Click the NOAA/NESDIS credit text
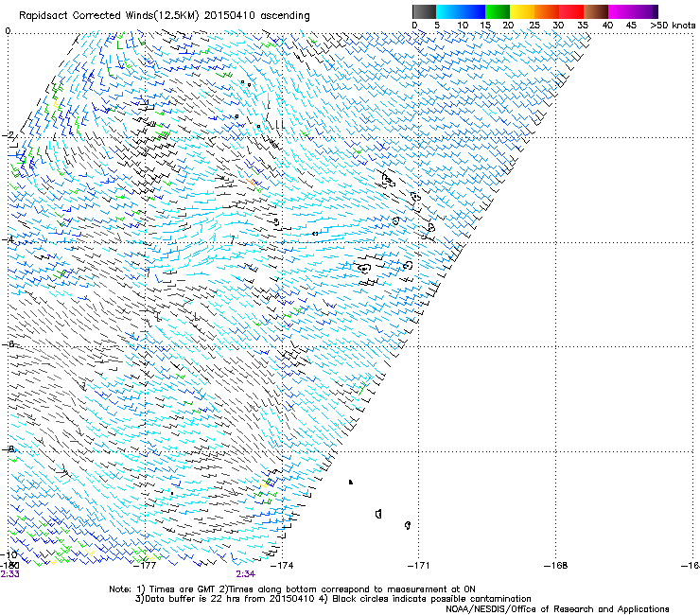Image resolution: width=700 pixels, height=615 pixels. coord(557,609)
